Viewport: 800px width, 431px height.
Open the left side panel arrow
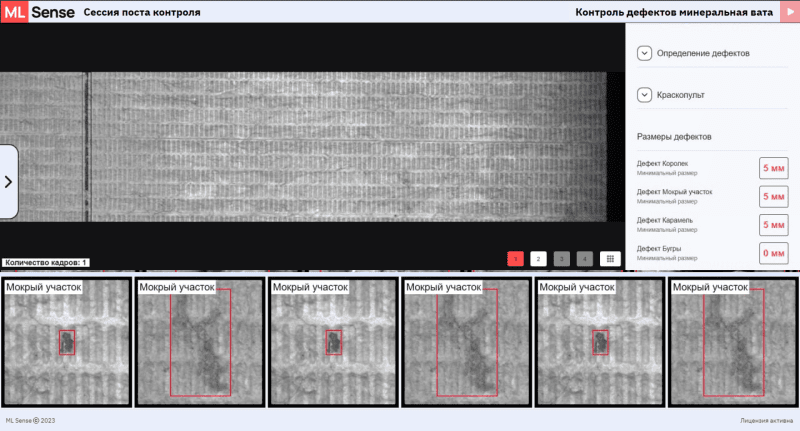pyautogui.click(x=8, y=182)
